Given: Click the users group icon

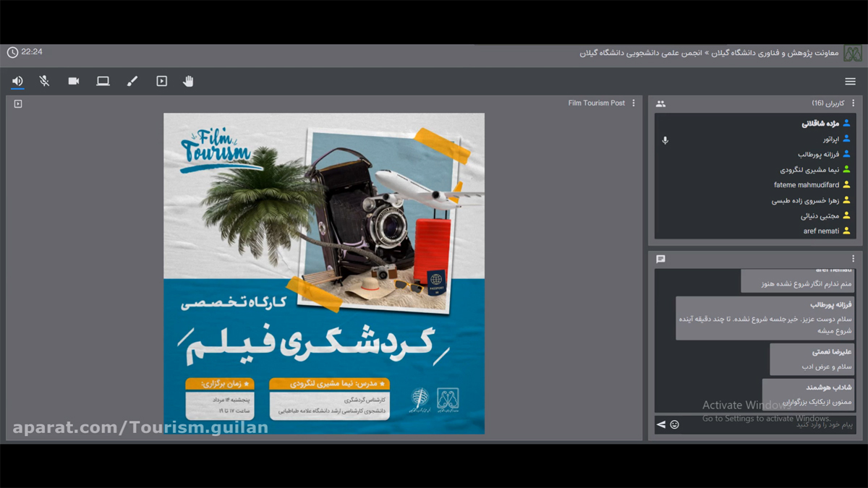Looking at the screenshot, I should [660, 104].
